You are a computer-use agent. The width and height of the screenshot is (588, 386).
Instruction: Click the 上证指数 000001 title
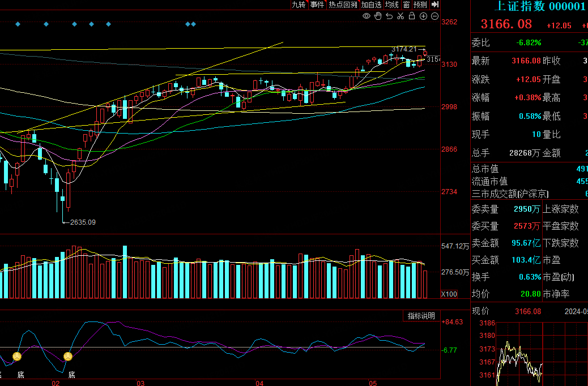[539, 7]
